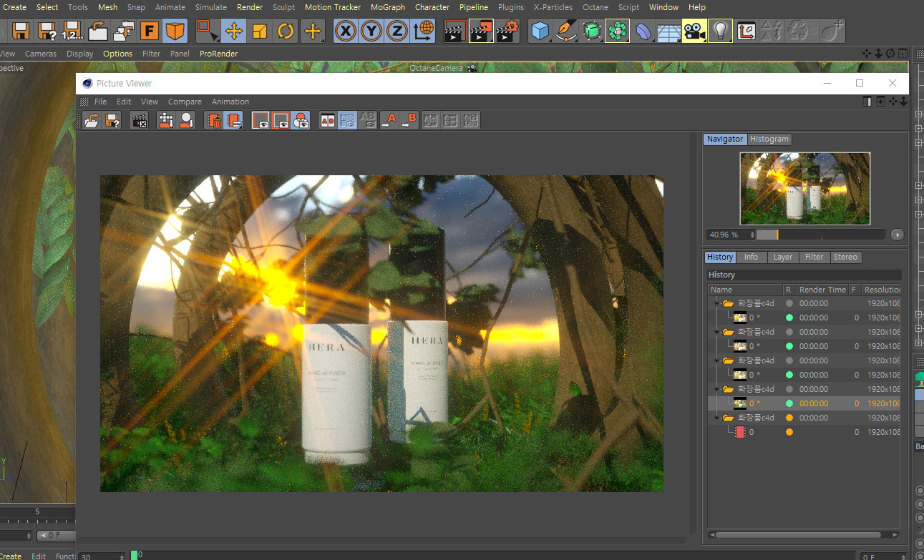Select the Move tool
The height and width of the screenshot is (560, 924).
point(234,31)
